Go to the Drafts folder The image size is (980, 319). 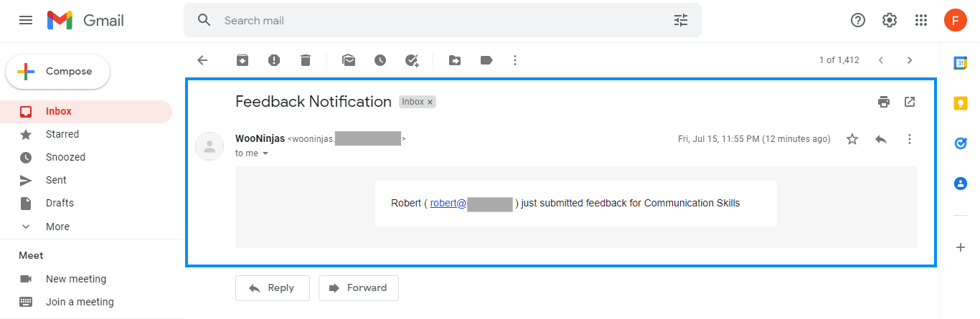pos(60,203)
